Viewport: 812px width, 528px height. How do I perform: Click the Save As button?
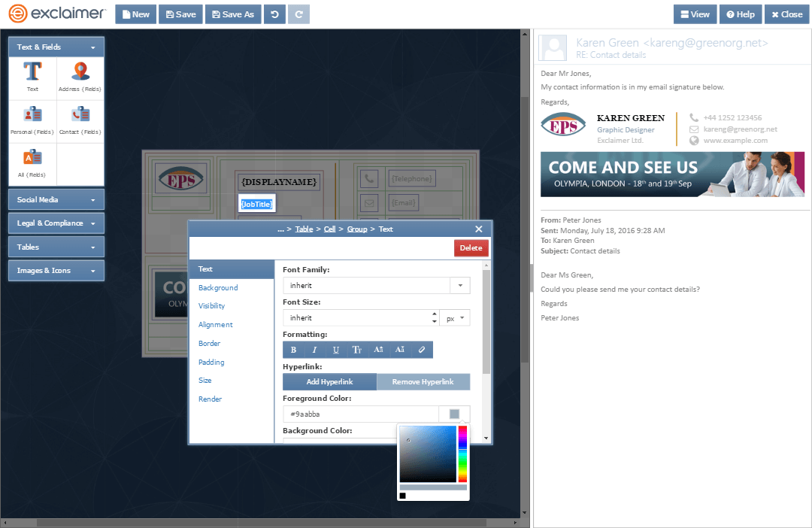point(233,14)
